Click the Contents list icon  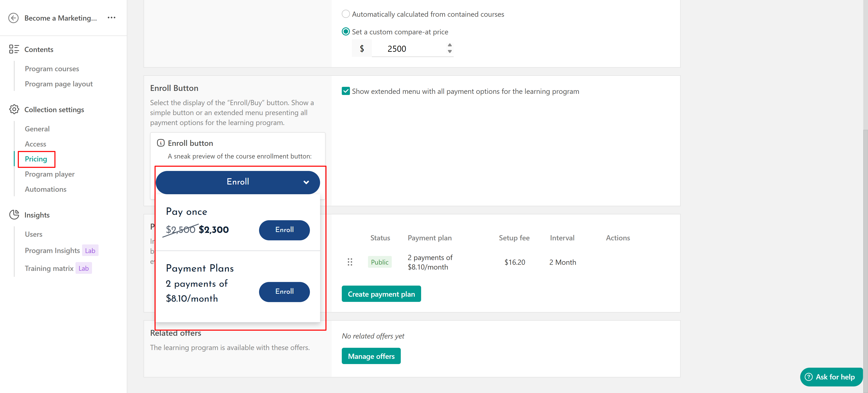pyautogui.click(x=14, y=49)
